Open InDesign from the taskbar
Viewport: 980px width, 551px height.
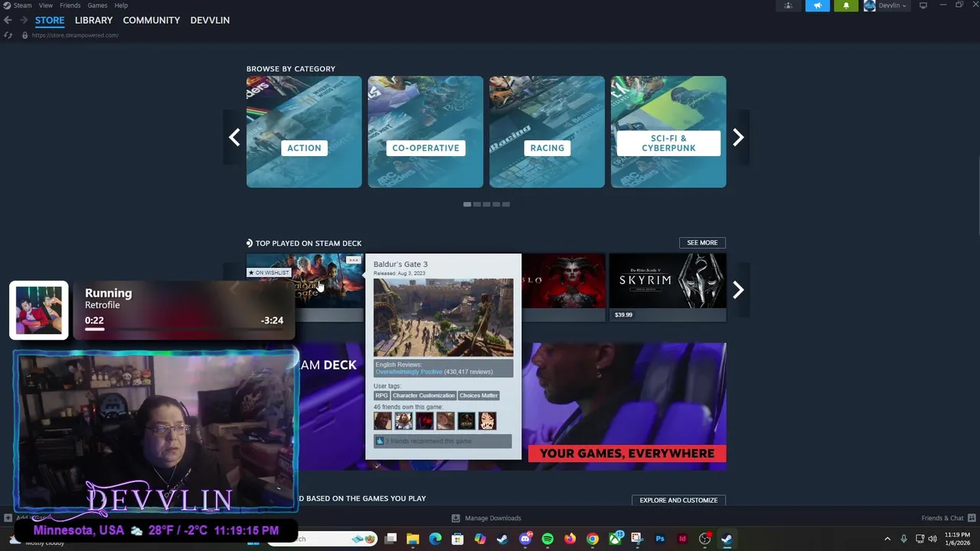[x=682, y=539]
